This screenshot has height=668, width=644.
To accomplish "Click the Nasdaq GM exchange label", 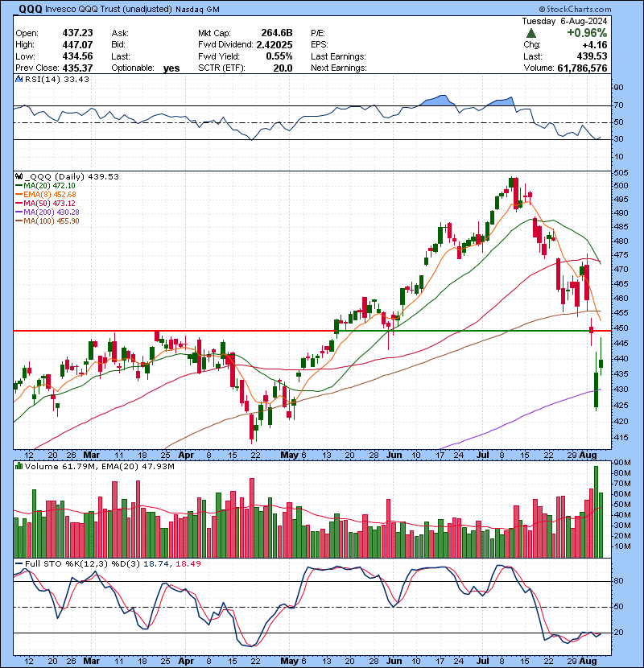I will pos(196,9).
